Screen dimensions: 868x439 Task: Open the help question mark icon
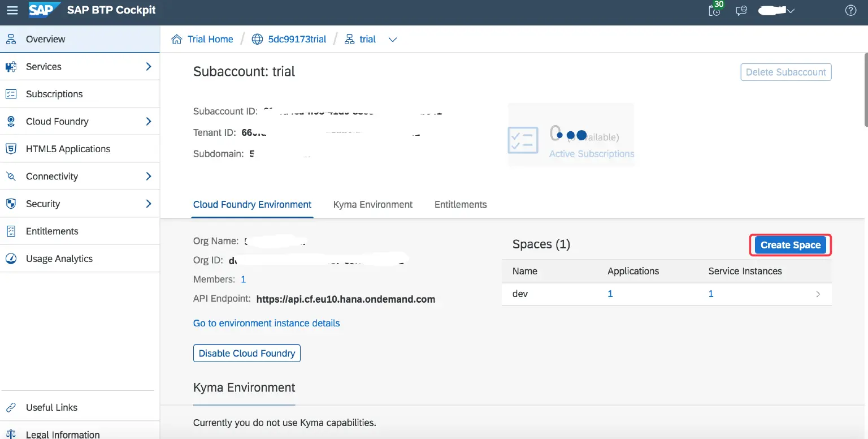point(850,10)
